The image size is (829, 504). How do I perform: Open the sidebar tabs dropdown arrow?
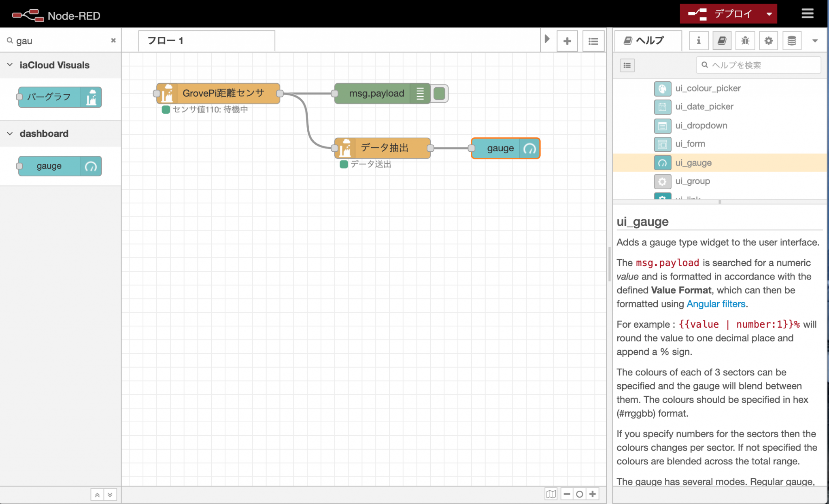coord(815,40)
